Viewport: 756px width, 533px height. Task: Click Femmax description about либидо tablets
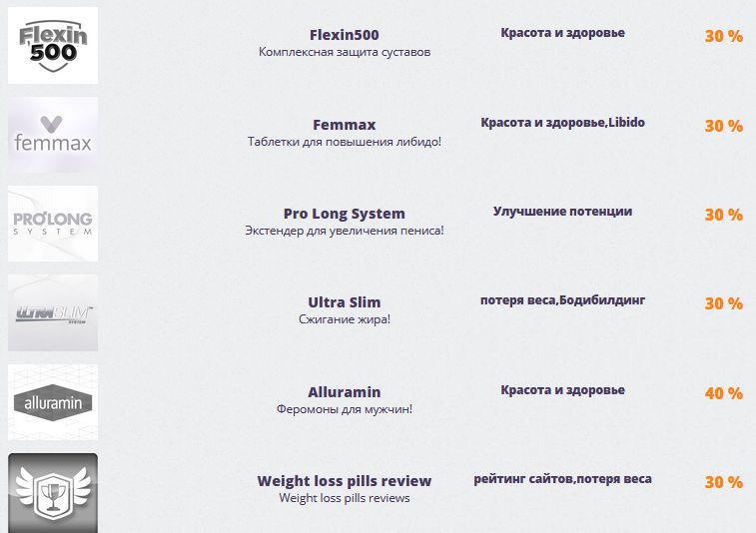click(x=345, y=142)
